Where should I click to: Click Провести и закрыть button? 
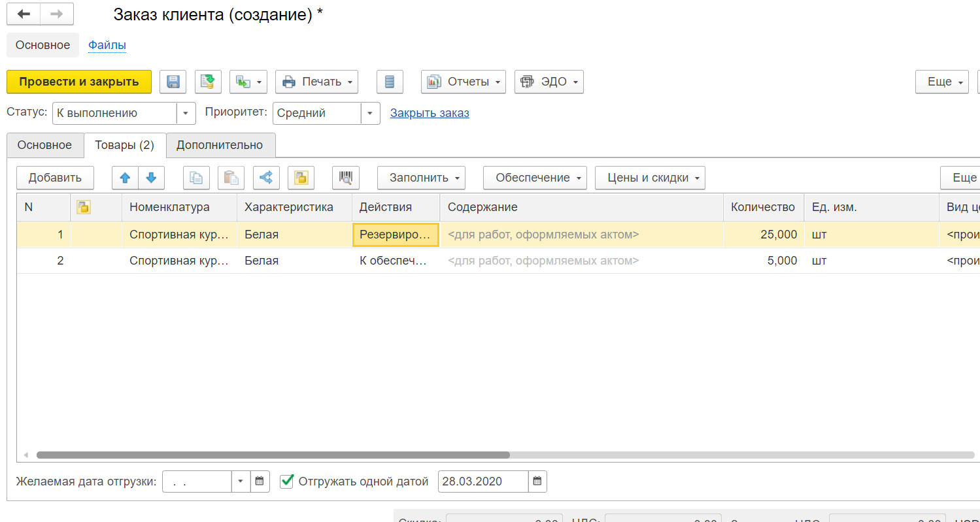(x=78, y=82)
